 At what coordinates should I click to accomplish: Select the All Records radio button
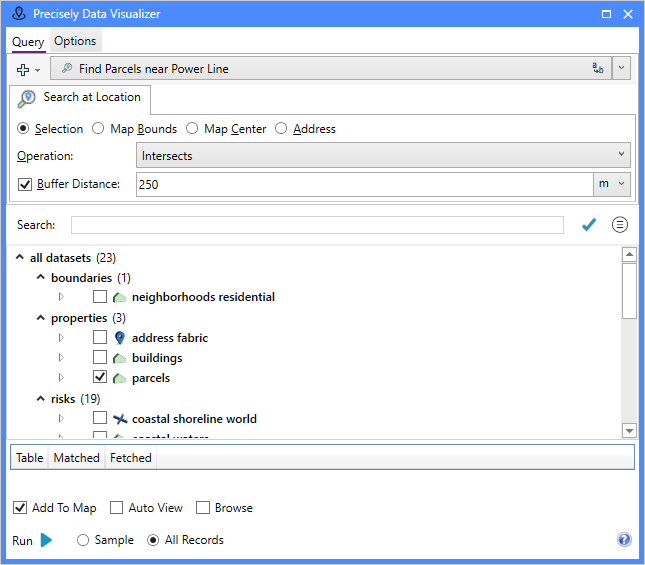click(x=153, y=540)
